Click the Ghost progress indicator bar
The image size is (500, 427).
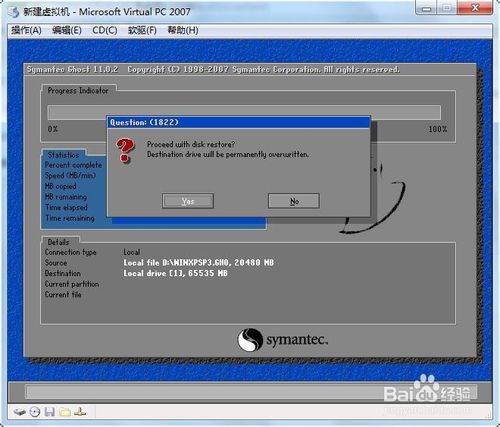pos(244,113)
